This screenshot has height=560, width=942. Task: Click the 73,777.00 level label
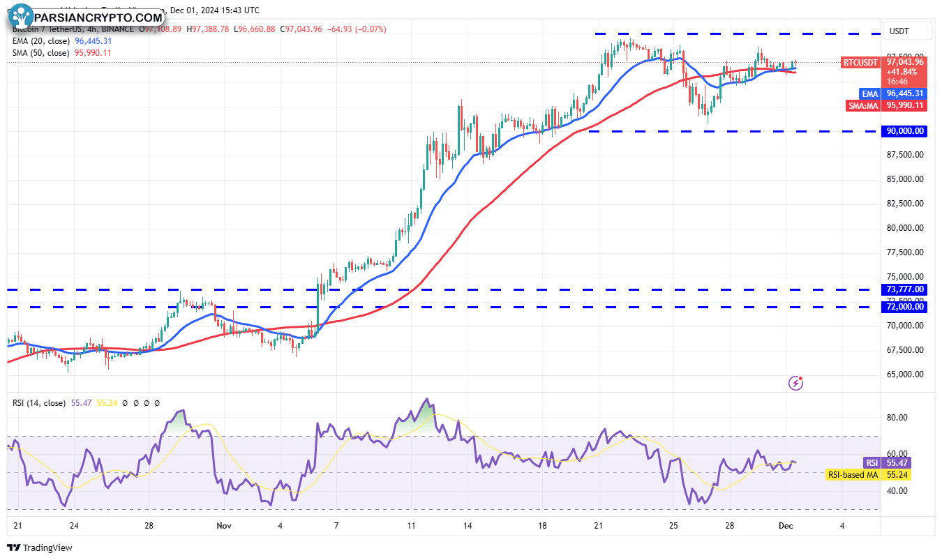(x=906, y=289)
